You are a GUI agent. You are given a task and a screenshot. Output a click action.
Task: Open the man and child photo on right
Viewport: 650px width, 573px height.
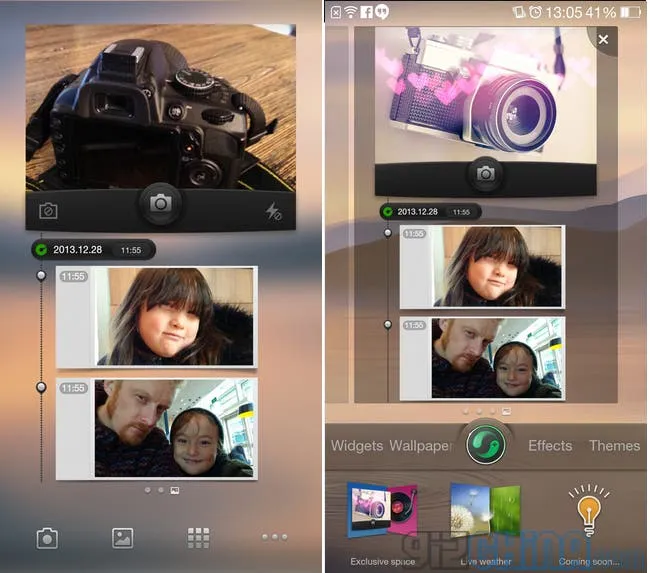482,359
